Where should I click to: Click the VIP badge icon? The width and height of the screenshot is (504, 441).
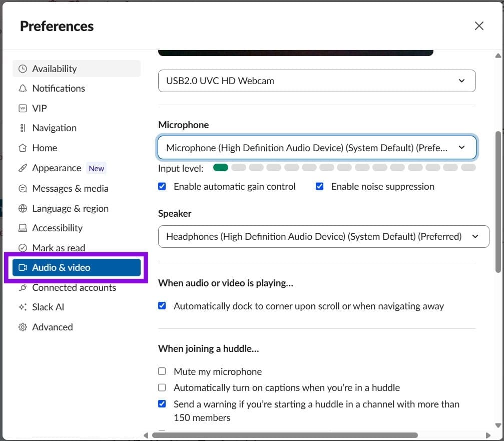(23, 108)
